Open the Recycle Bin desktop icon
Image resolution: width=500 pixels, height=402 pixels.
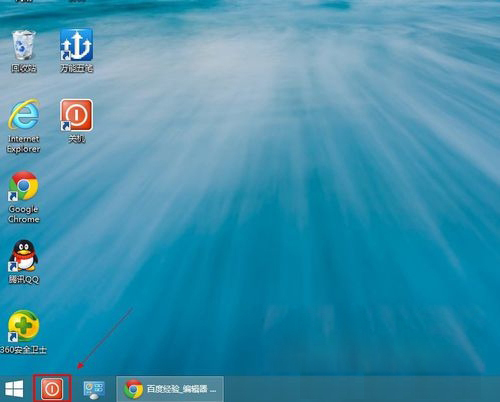pos(24,46)
